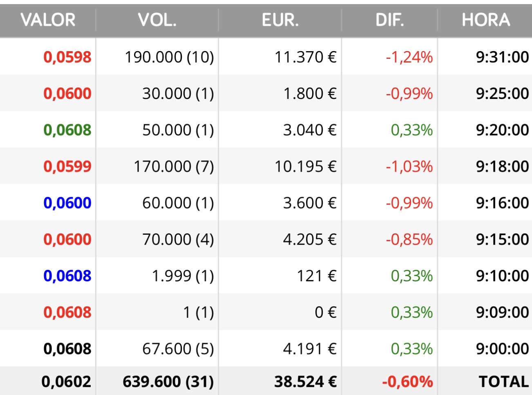Select the 67.600 (5) volume cell
The height and width of the screenshot is (395, 532).
[178, 349]
